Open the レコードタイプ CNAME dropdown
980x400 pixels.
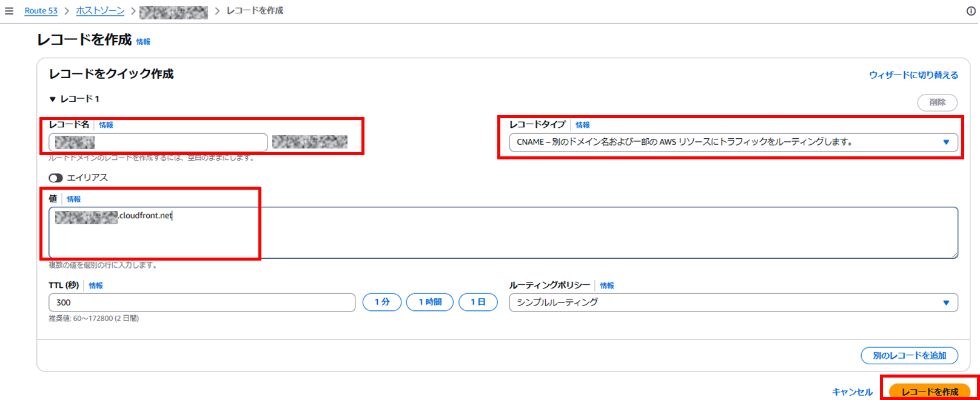pos(733,142)
